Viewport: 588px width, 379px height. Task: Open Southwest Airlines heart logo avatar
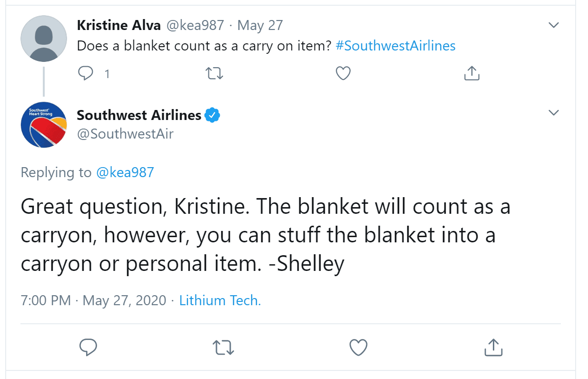pos(43,125)
